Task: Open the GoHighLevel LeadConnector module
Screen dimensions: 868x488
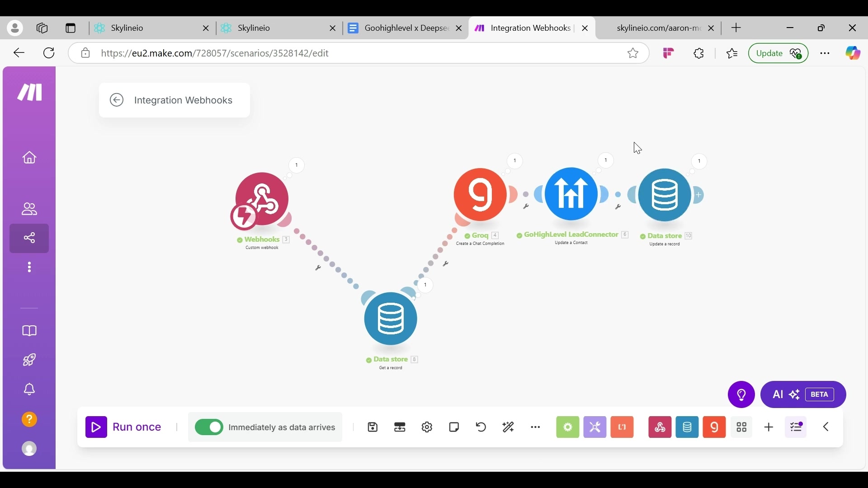Action: (x=572, y=194)
